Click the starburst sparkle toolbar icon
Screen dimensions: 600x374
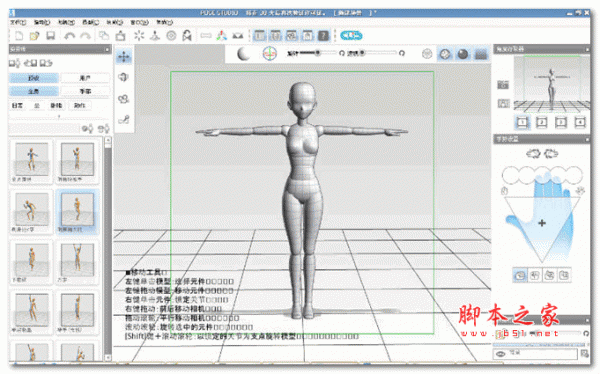click(x=139, y=36)
